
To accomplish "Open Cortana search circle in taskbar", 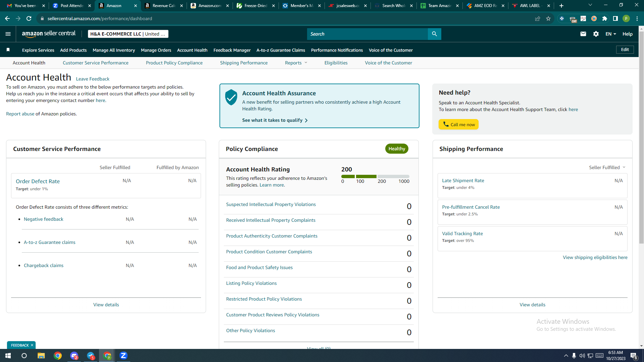I will pyautogui.click(x=24, y=356).
